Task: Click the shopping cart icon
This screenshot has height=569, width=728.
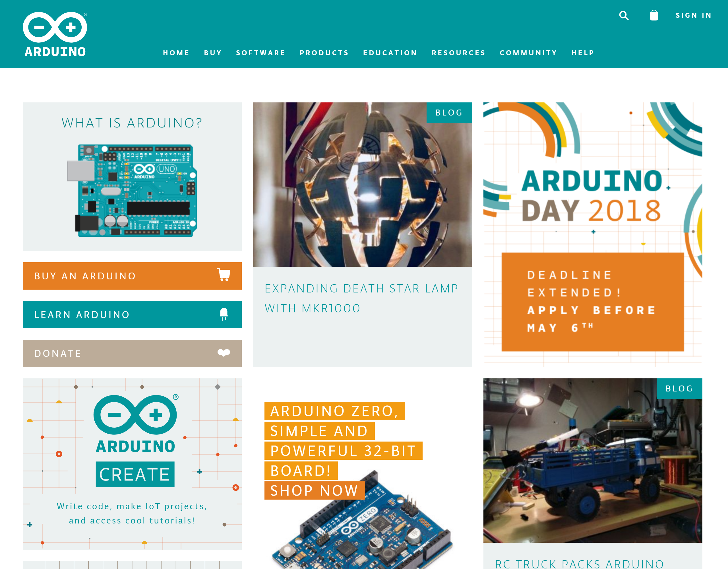Action: point(654,15)
